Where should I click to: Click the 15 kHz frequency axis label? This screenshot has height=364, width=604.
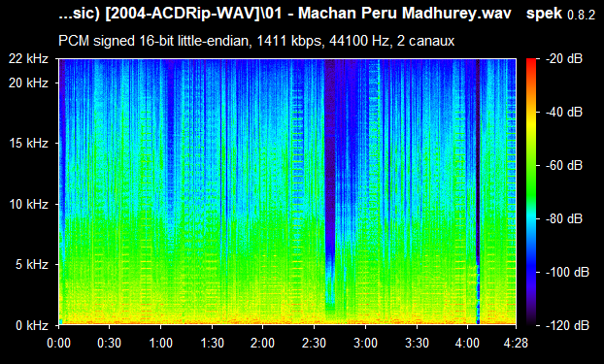[x=29, y=144]
